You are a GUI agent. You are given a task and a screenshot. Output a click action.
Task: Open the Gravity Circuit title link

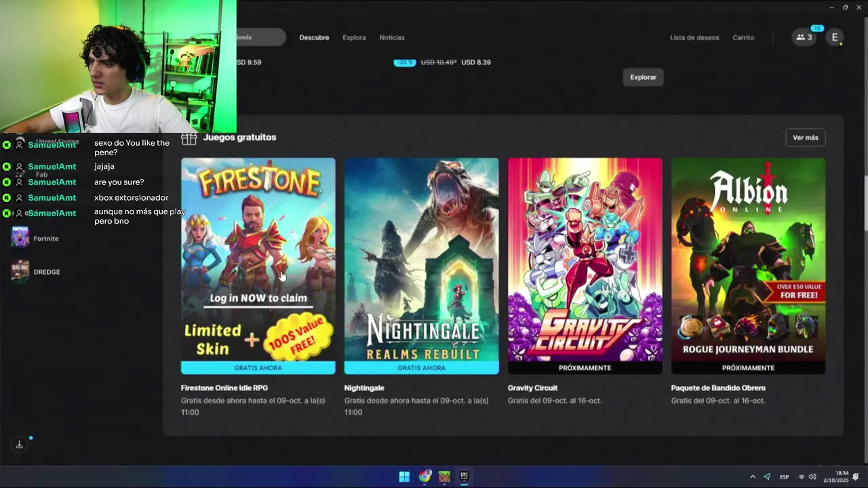pyautogui.click(x=532, y=388)
